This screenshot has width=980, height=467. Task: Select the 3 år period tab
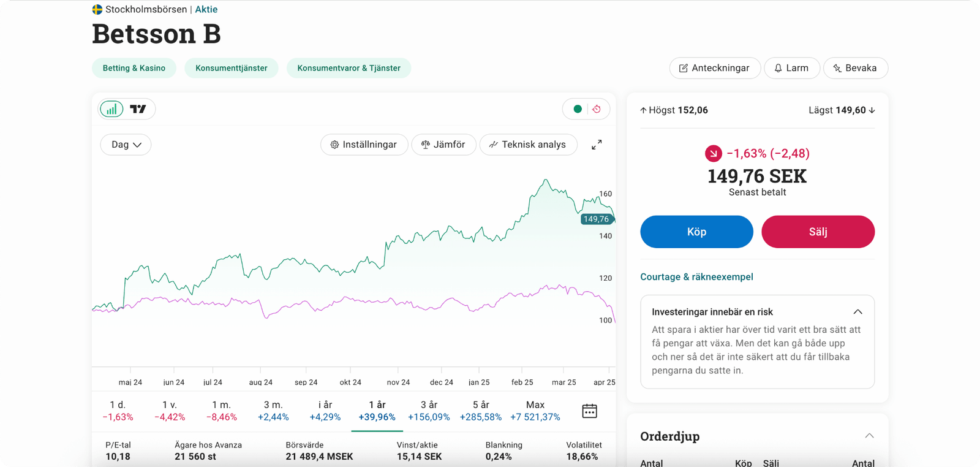coord(429,411)
